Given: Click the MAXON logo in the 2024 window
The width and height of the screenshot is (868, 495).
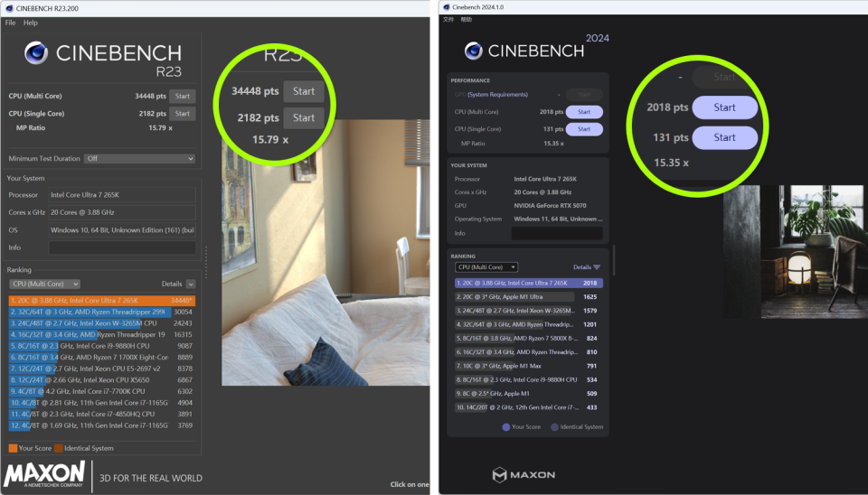Looking at the screenshot, I should pyautogui.click(x=524, y=474).
